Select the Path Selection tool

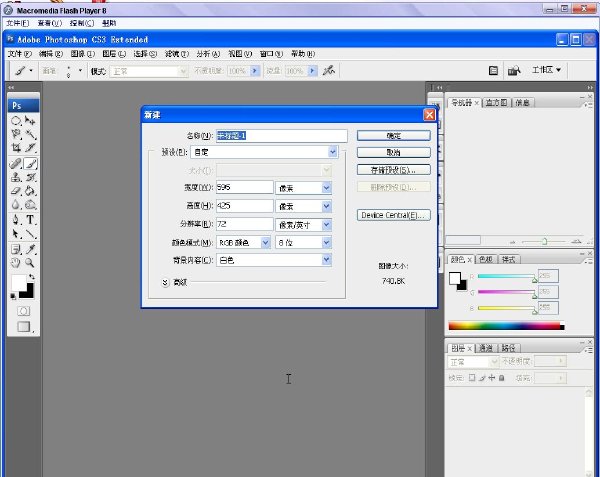(x=16, y=234)
